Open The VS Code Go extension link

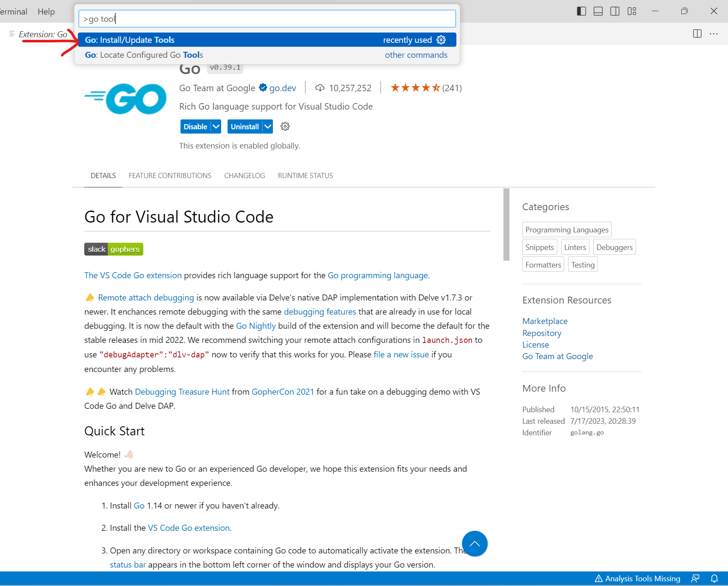tap(133, 275)
